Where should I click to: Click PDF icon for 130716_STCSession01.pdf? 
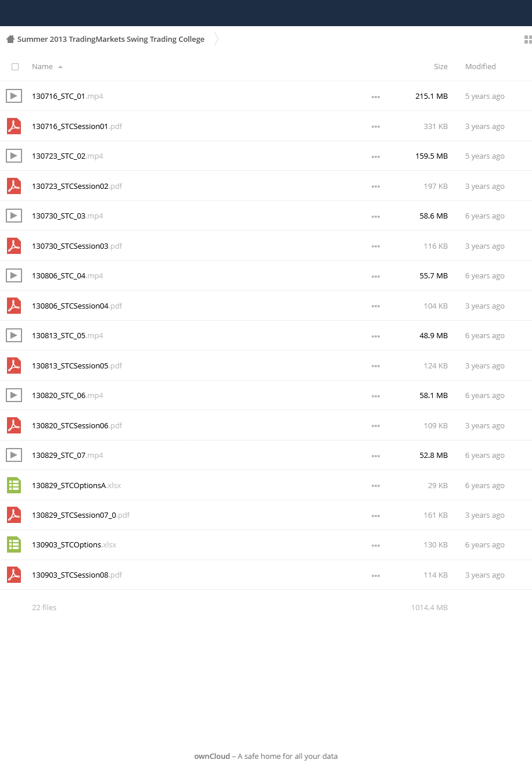click(x=14, y=126)
